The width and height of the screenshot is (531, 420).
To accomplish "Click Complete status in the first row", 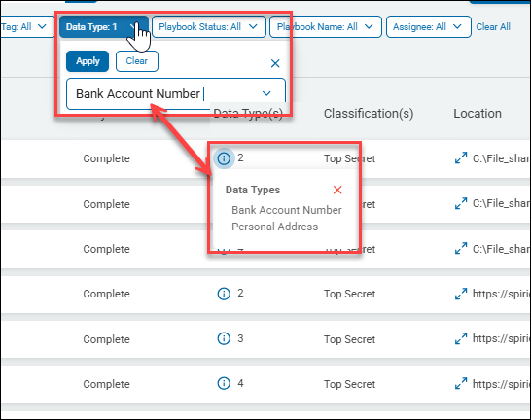I will 106,158.
